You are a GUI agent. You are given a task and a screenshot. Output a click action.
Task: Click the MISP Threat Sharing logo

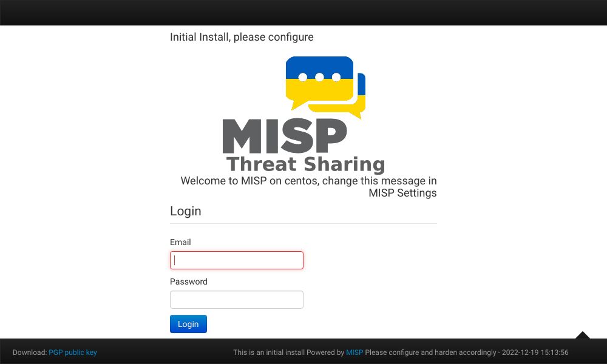pos(303,115)
